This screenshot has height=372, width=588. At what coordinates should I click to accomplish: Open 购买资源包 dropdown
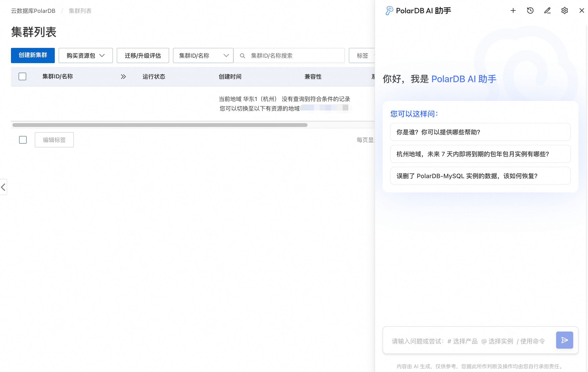point(86,55)
